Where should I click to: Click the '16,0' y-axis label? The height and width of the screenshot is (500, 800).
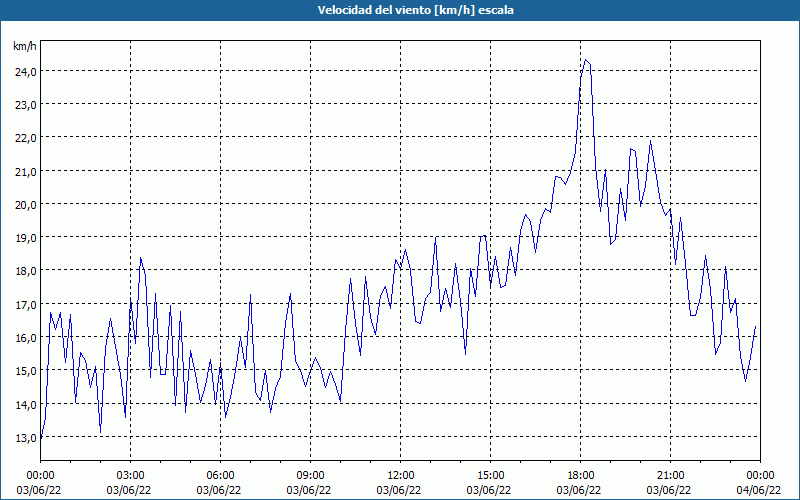coord(26,338)
